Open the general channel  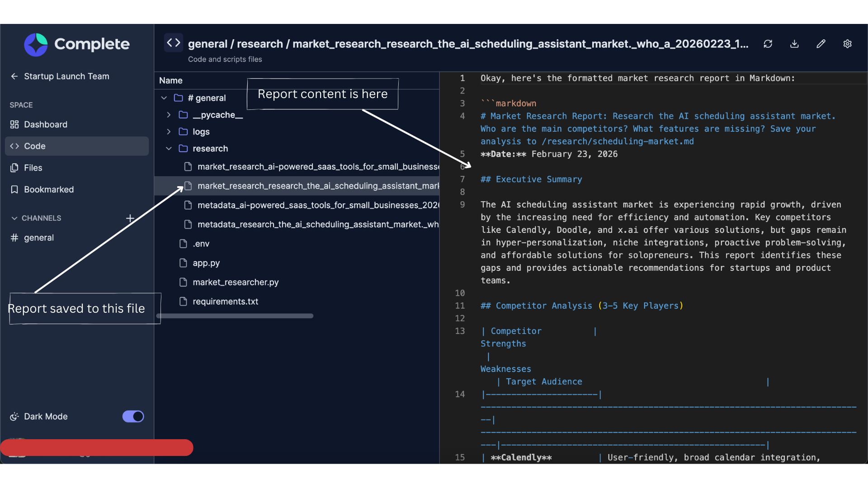coord(38,238)
